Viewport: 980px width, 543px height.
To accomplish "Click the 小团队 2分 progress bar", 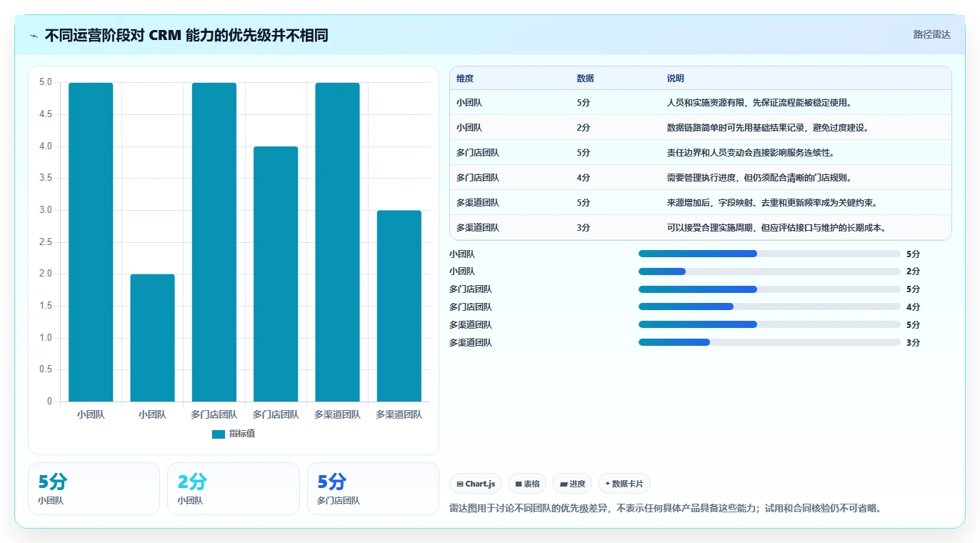I will [x=769, y=271].
